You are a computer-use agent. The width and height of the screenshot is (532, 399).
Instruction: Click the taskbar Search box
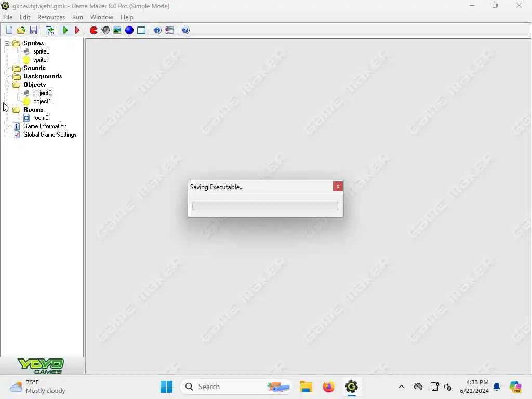click(236, 387)
